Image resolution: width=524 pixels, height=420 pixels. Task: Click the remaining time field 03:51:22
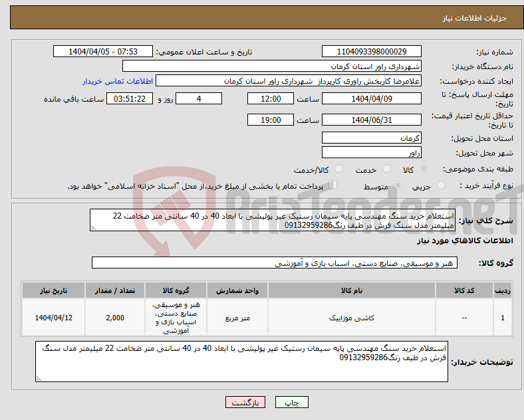[130, 98]
